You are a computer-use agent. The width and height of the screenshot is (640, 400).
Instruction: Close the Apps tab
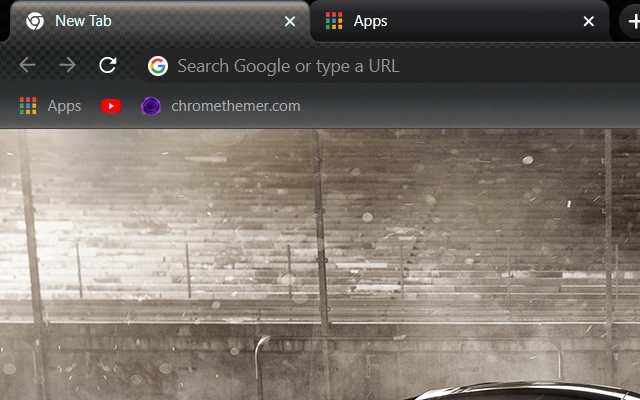(x=589, y=21)
